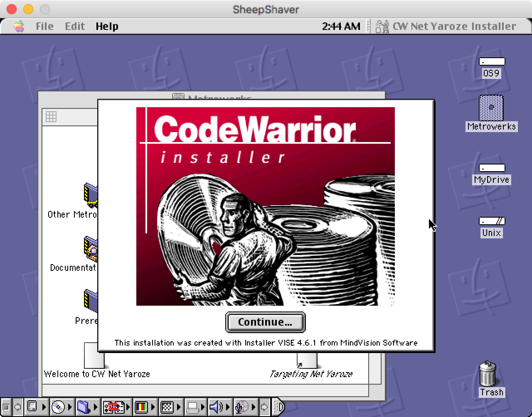Select the Metrowerks CD icon on desktop
The image size is (532, 417).
coord(491,108)
